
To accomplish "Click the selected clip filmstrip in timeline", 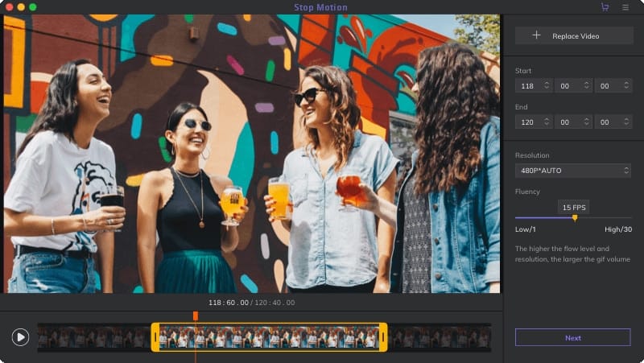I will coord(270,337).
